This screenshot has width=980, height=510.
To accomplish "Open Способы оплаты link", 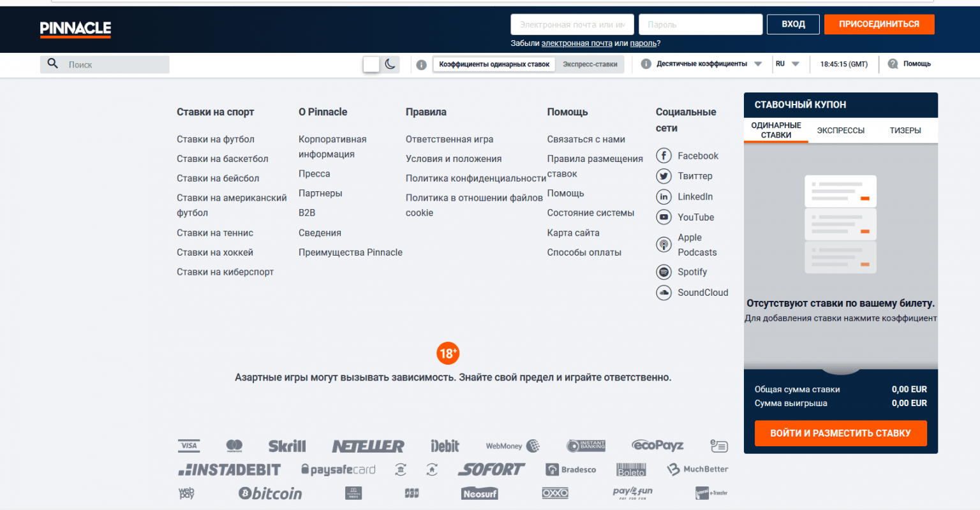I will [x=584, y=252].
